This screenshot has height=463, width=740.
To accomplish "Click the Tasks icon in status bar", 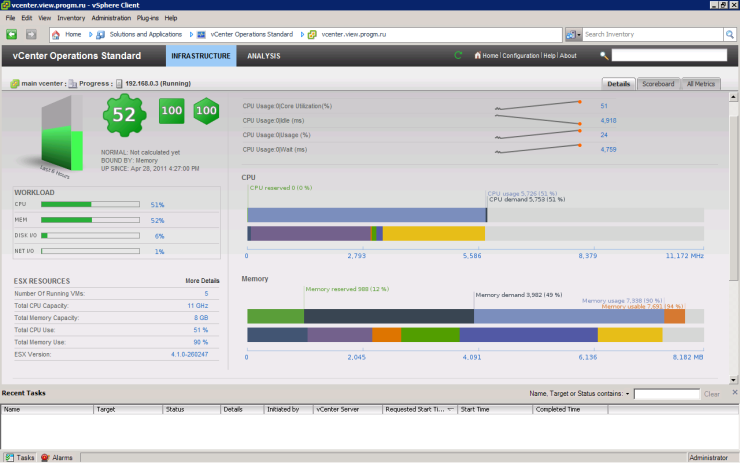I will [9, 457].
